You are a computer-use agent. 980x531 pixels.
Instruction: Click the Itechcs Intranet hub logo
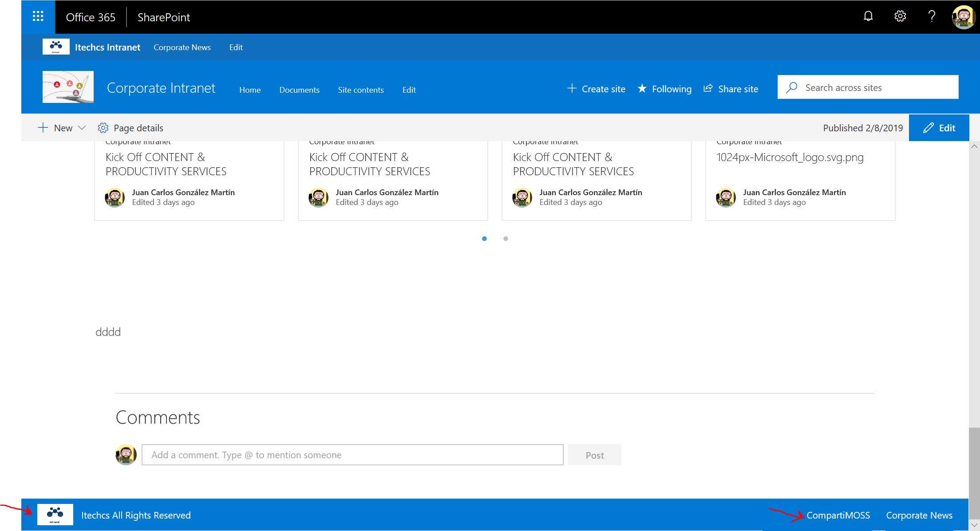point(56,47)
